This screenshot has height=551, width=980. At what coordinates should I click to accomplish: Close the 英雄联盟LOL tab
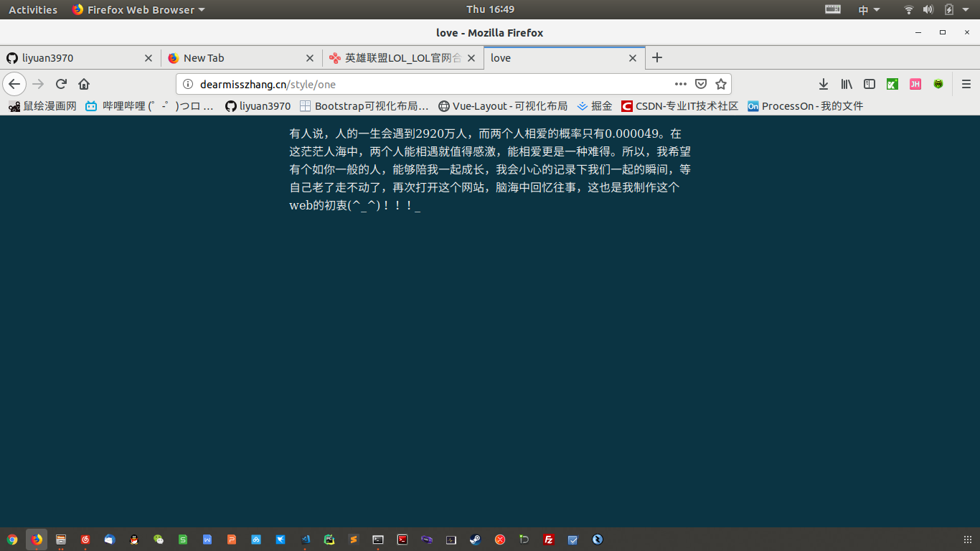[471, 58]
